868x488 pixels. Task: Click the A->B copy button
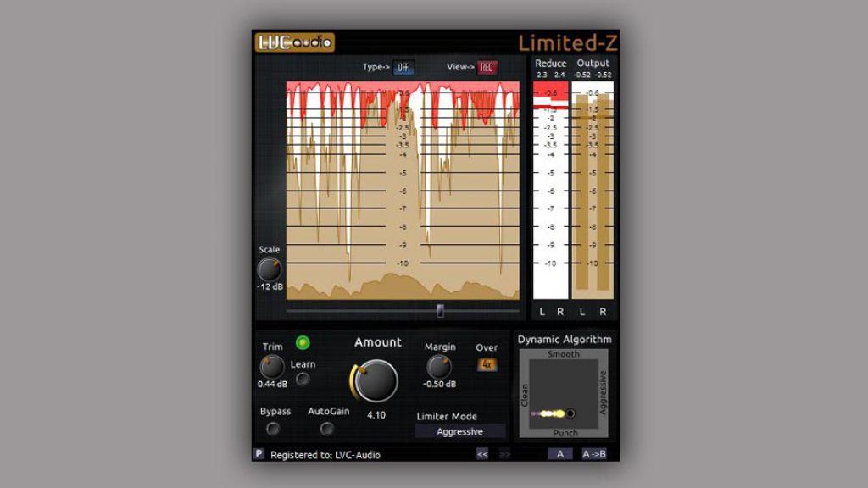click(x=593, y=454)
